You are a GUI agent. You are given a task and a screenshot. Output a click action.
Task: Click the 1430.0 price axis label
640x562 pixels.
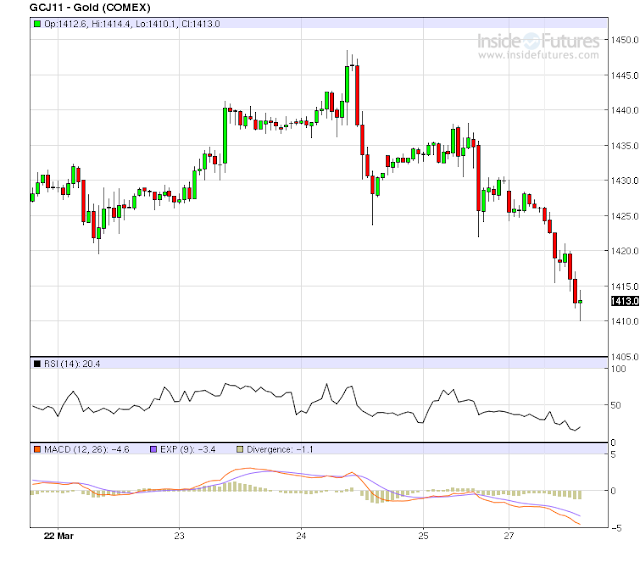click(x=624, y=180)
